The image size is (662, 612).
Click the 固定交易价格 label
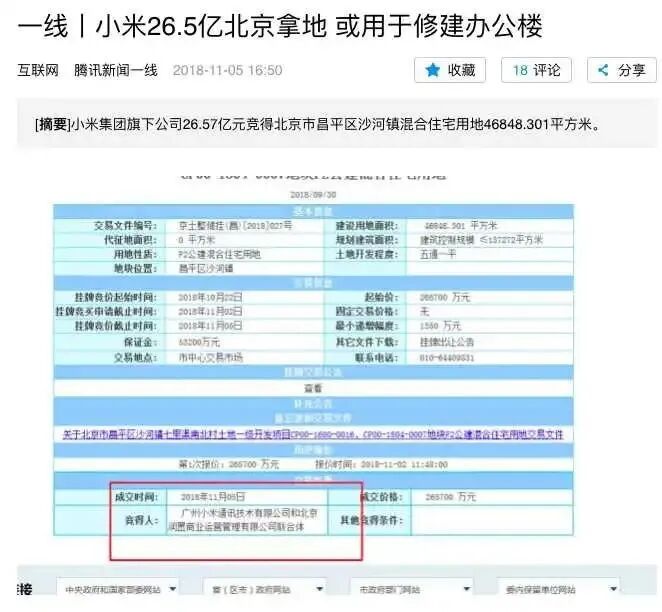coord(367,312)
